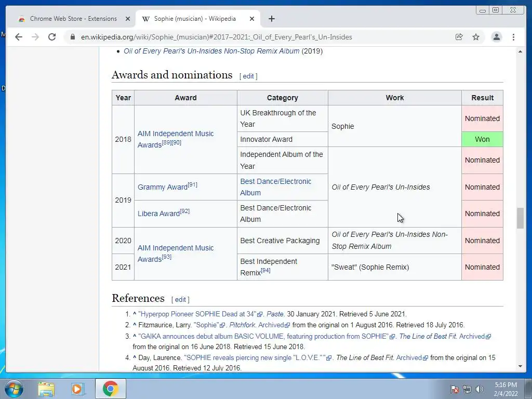
Task: Click the Chrome taskbar icon
Action: [x=110, y=389]
